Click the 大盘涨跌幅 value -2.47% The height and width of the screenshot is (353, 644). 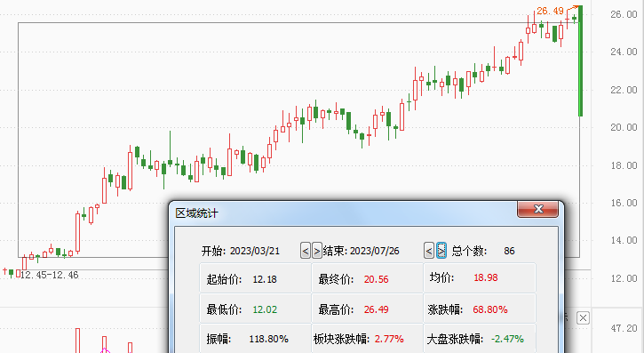pos(507,339)
